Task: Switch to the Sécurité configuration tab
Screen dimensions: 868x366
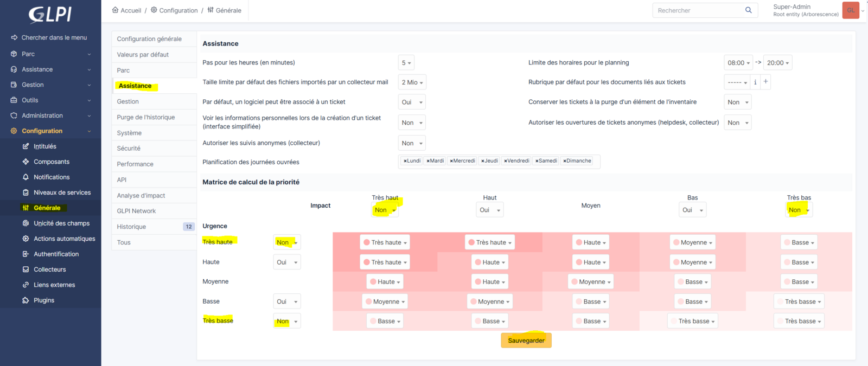Action: click(x=129, y=149)
